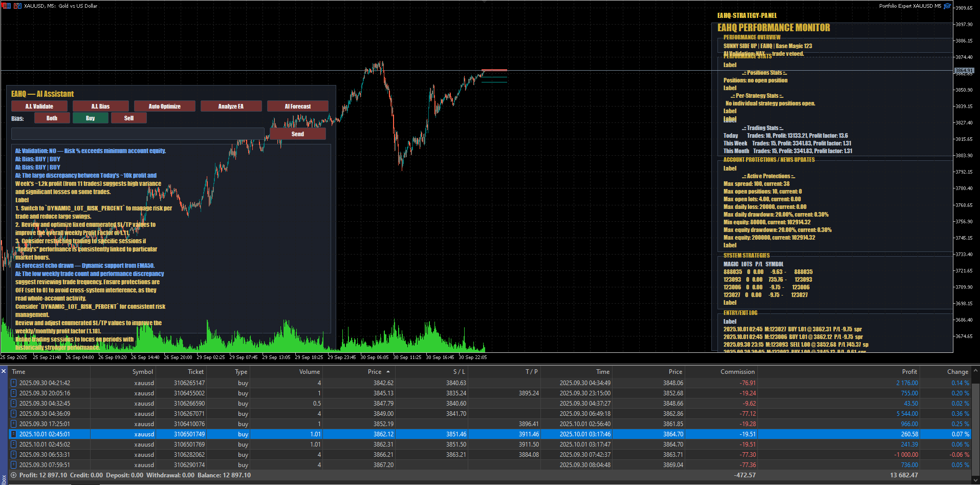Image resolution: width=980 pixels, height=485 pixels.
Task: Sort trade history by Symbol column header
Action: (143, 372)
